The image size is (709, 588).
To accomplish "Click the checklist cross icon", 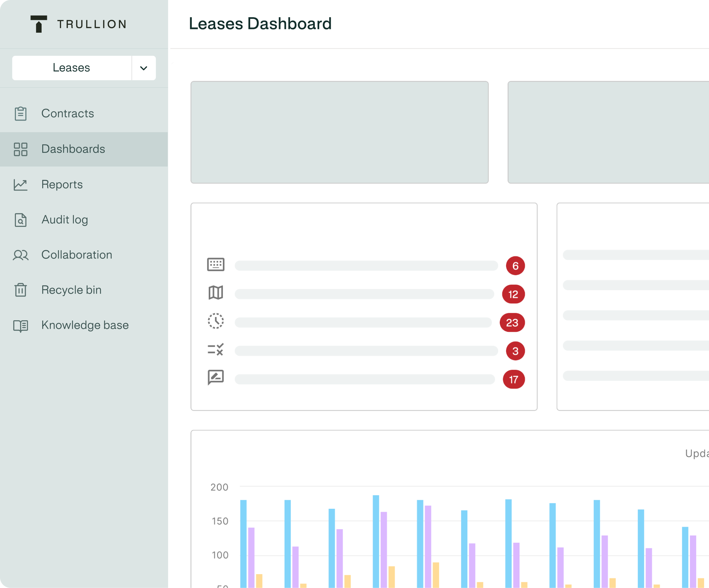I will 216,350.
